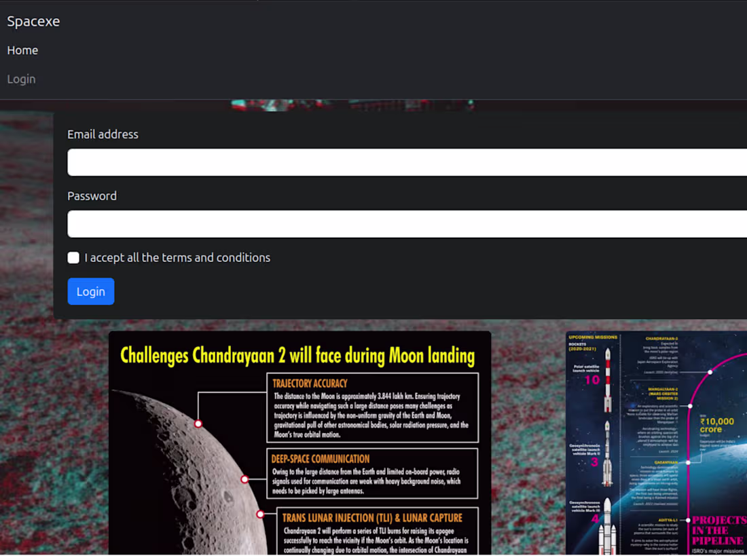The height and width of the screenshot is (560, 747).
Task: Submit the form with Login button
Action: point(91,291)
